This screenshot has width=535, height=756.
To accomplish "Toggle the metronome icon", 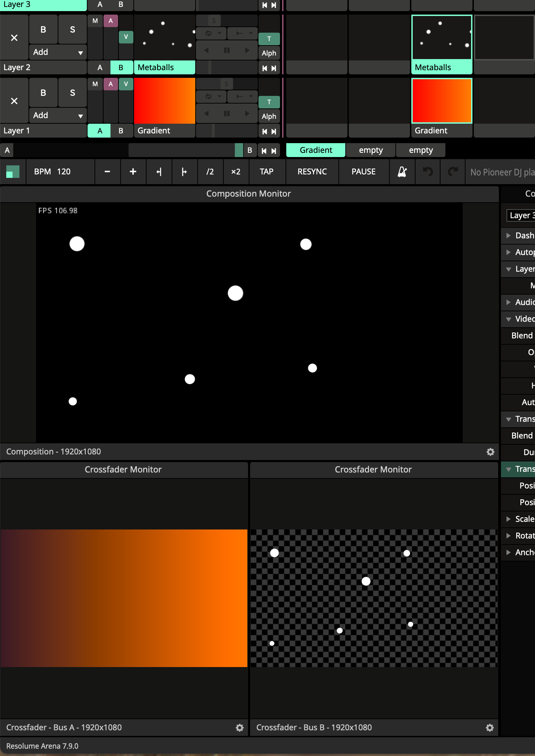I will point(402,172).
